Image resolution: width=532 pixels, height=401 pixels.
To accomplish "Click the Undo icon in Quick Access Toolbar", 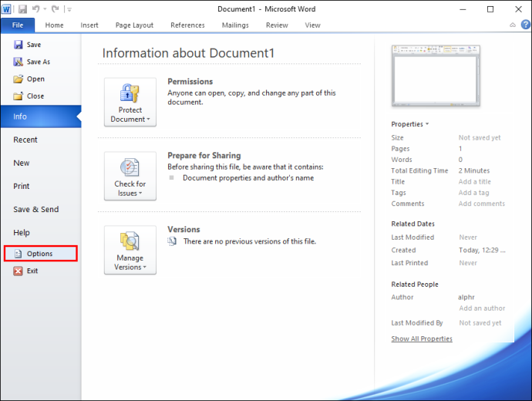I will coord(36,8).
